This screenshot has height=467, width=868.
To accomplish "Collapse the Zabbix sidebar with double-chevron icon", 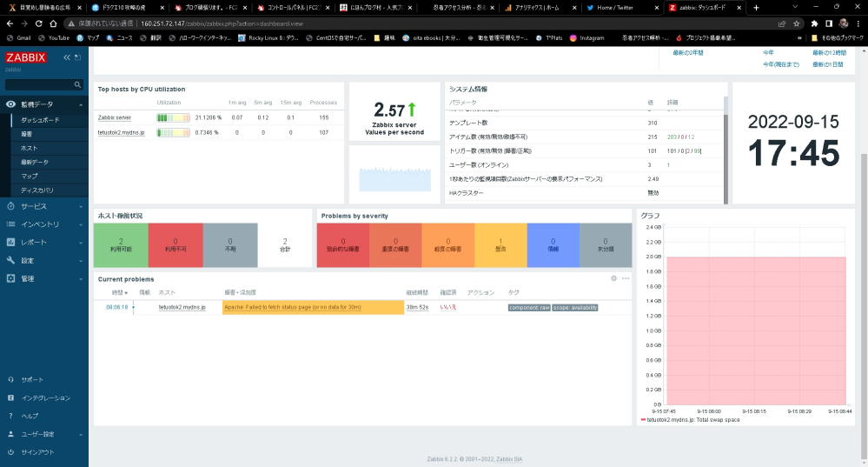I will pos(67,57).
